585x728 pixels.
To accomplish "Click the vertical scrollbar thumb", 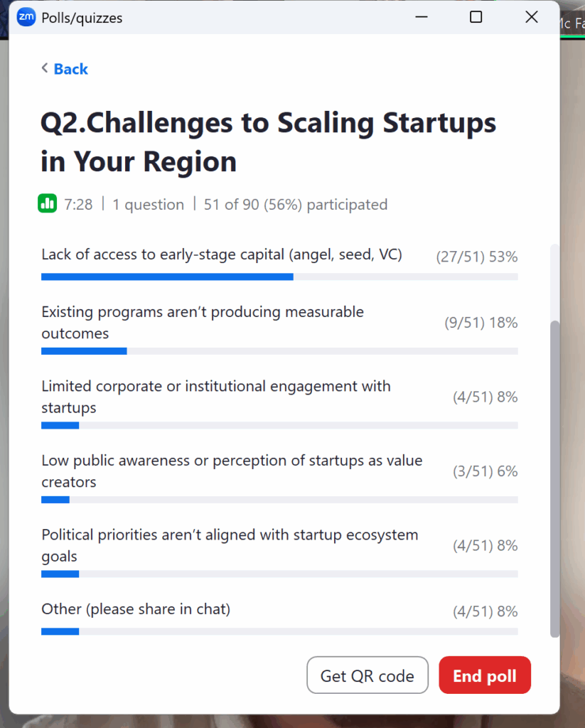I will click(x=555, y=476).
